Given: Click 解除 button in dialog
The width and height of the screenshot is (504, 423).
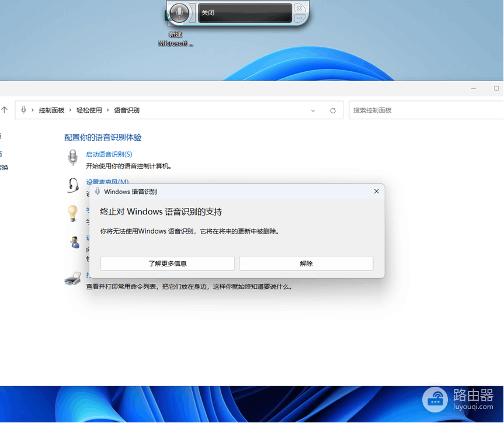Looking at the screenshot, I should [306, 263].
